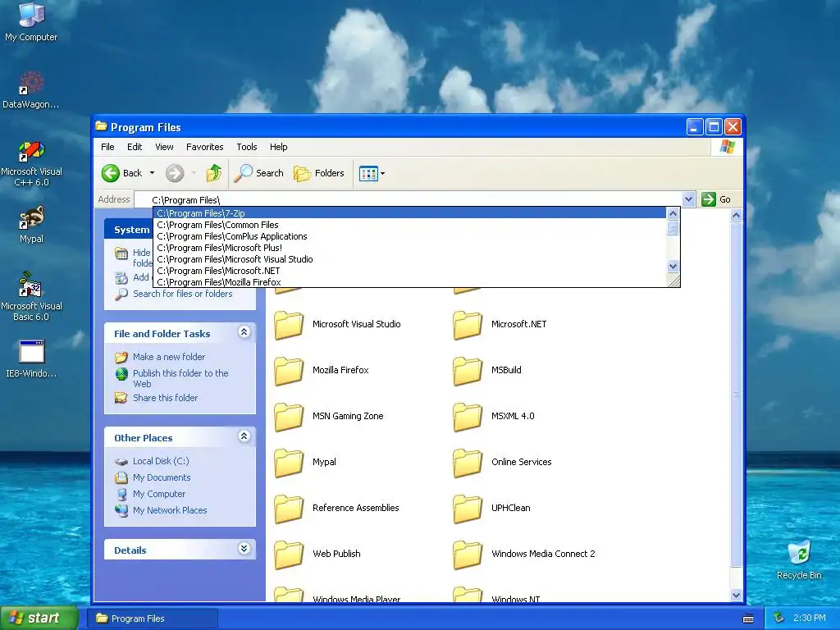840x630 pixels.
Task: Select C:\Program Files\7-Zip suggestion
Action: pyautogui.click(x=410, y=213)
